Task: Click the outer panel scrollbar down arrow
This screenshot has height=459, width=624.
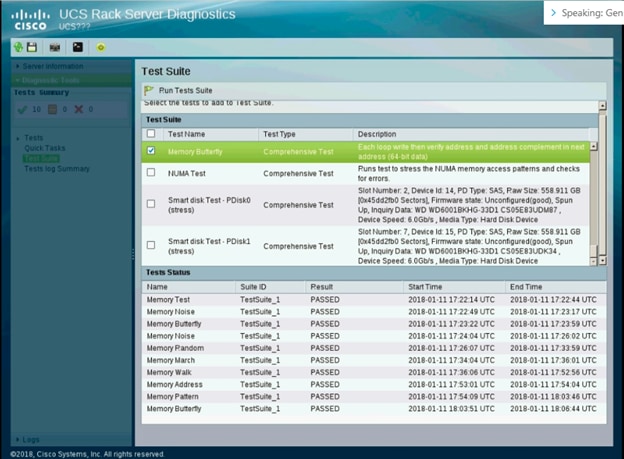Action: click(603, 261)
